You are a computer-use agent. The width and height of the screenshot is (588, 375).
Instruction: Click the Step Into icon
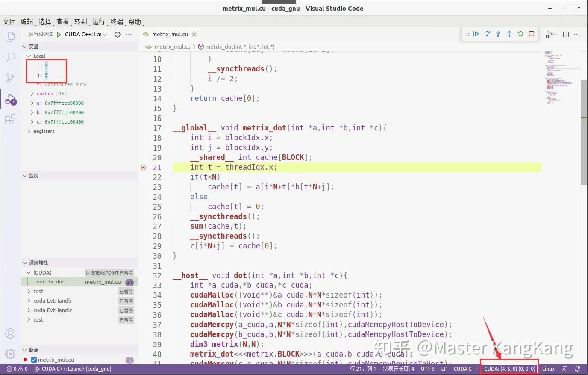[498, 34]
